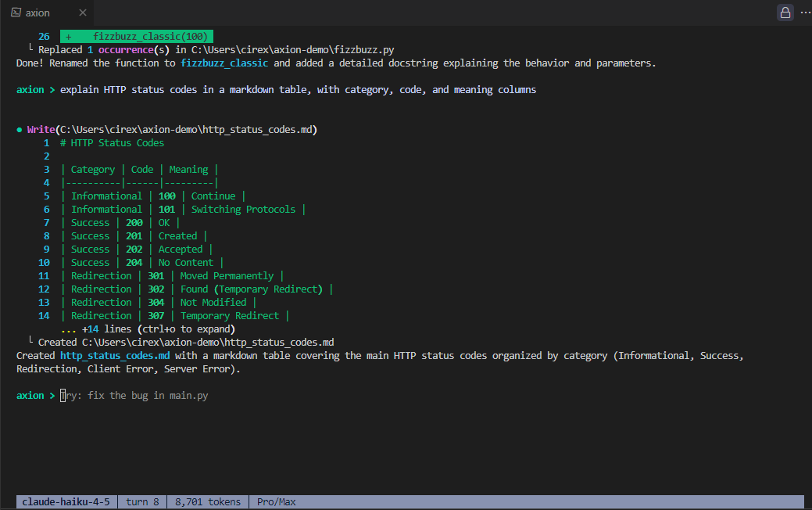Click the '204 | No Content' table row

[142, 263]
